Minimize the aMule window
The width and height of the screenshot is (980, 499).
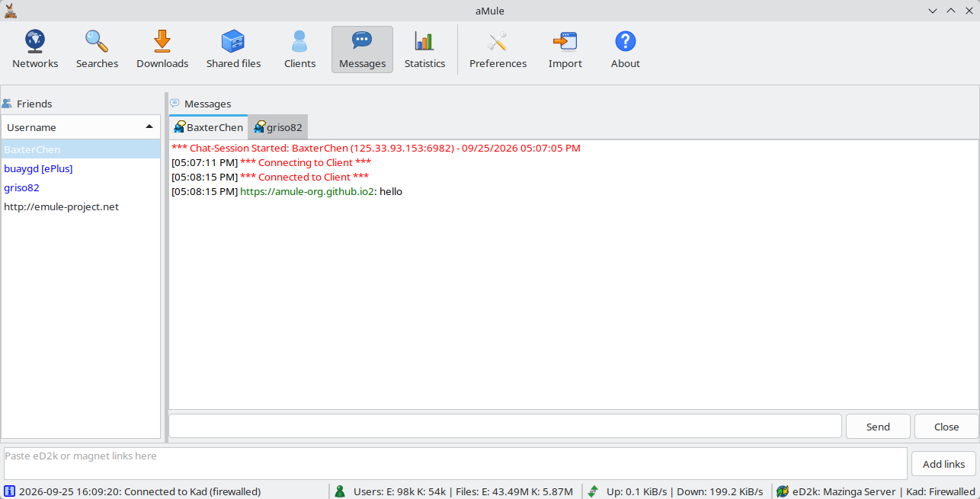(933, 10)
